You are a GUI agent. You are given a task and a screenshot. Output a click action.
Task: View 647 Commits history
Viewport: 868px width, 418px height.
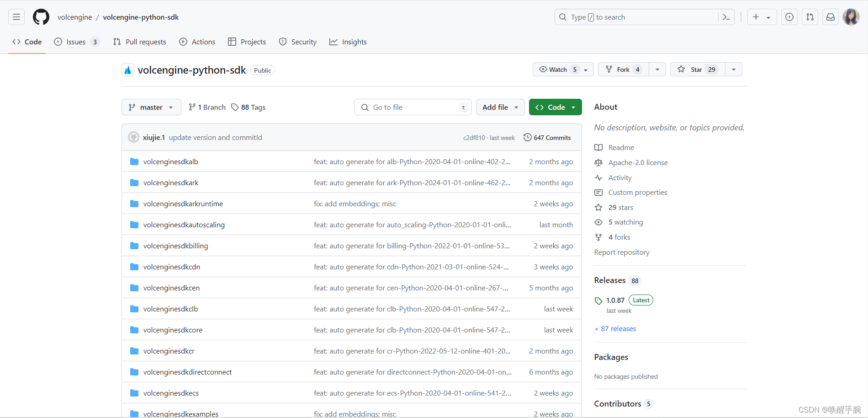coord(547,138)
